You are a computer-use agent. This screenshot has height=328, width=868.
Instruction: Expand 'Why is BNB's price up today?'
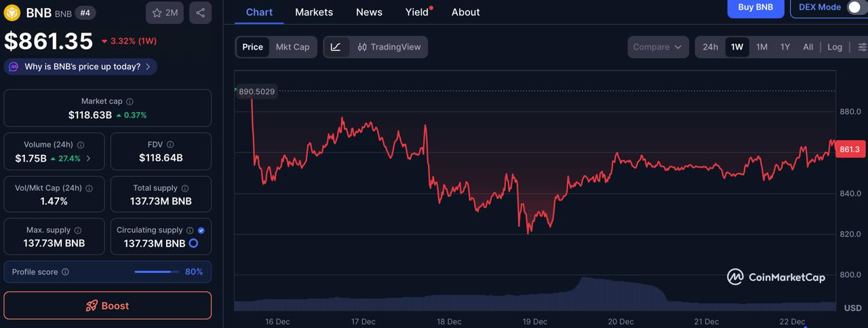pyautogui.click(x=81, y=67)
